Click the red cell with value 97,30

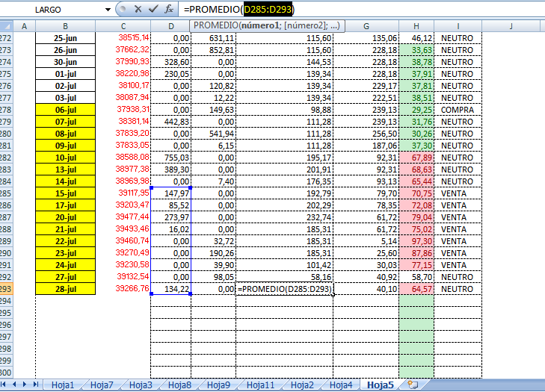pyautogui.click(x=416, y=240)
